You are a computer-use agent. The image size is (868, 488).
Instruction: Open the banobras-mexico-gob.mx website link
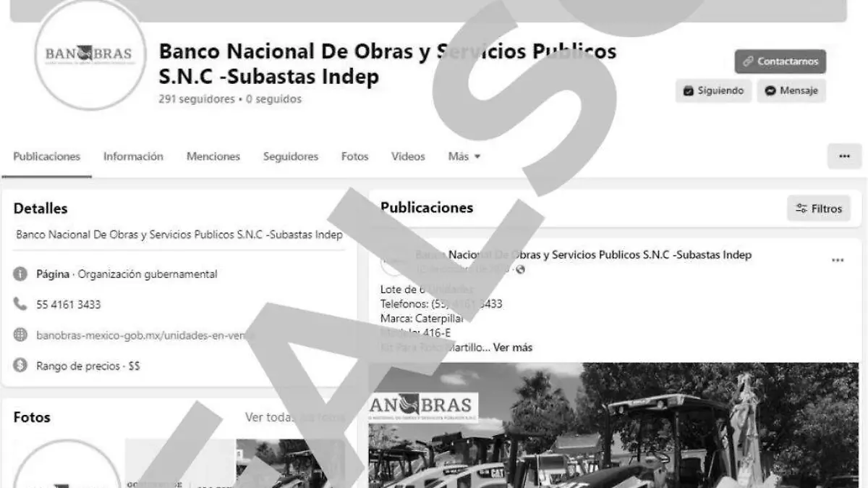[145, 335]
